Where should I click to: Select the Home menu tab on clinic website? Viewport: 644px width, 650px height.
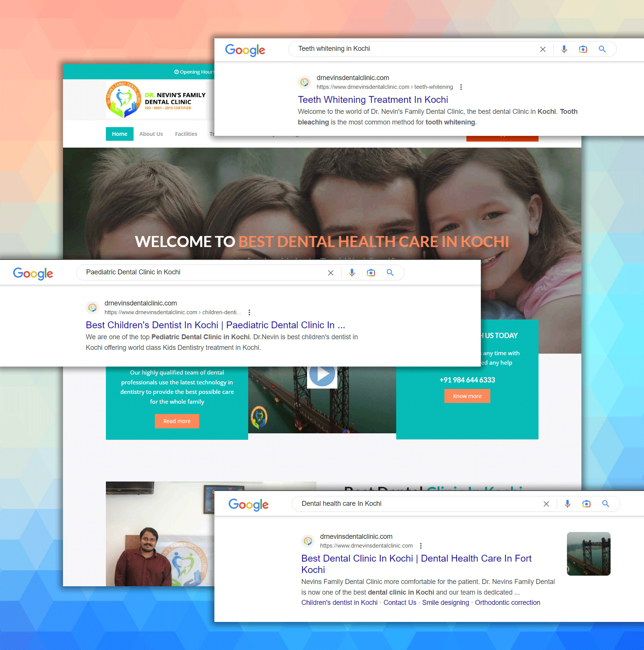(x=120, y=134)
